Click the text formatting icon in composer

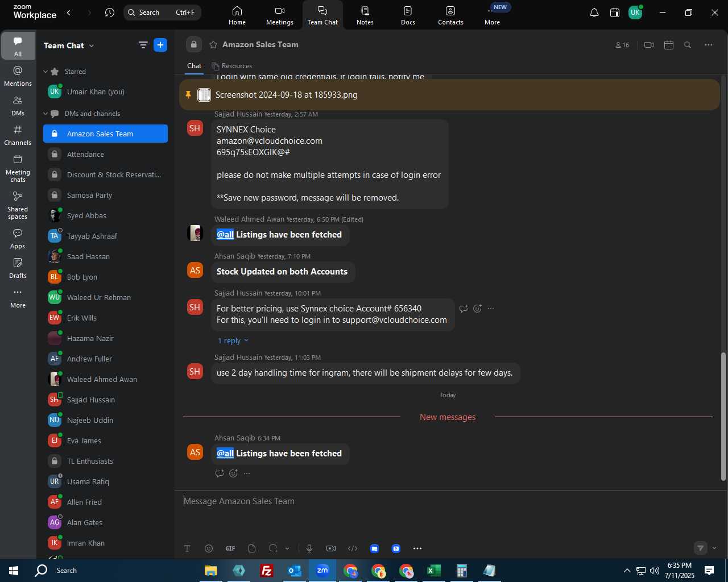(x=187, y=548)
